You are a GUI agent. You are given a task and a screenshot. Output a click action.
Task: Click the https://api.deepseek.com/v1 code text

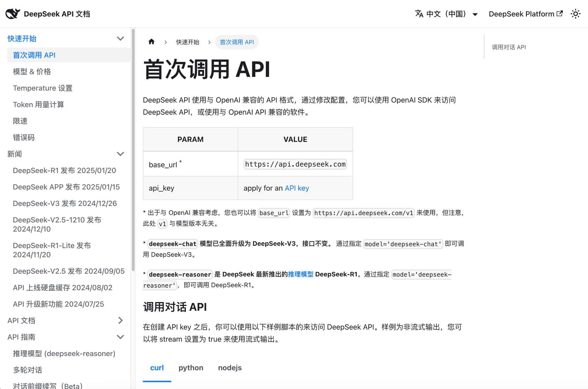pyautogui.click(x=364, y=213)
